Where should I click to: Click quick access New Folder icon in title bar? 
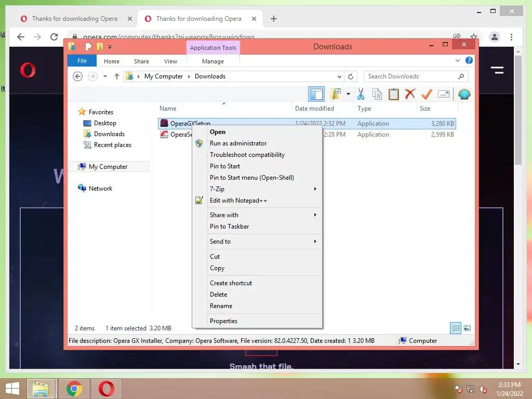(x=99, y=46)
